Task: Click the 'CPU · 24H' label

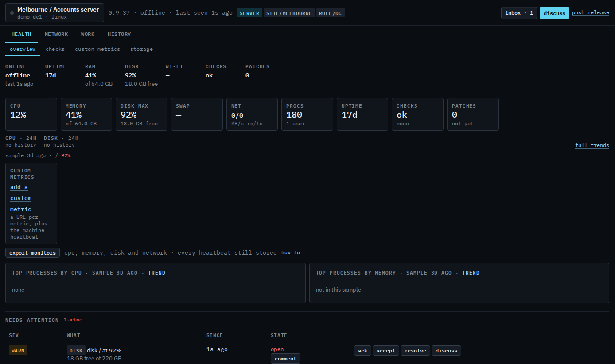Action: click(x=21, y=138)
